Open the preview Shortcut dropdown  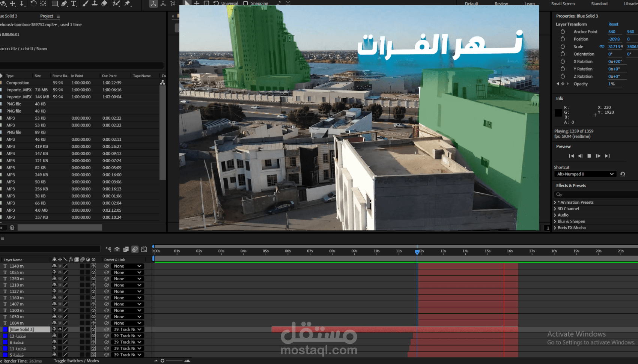[x=584, y=174]
